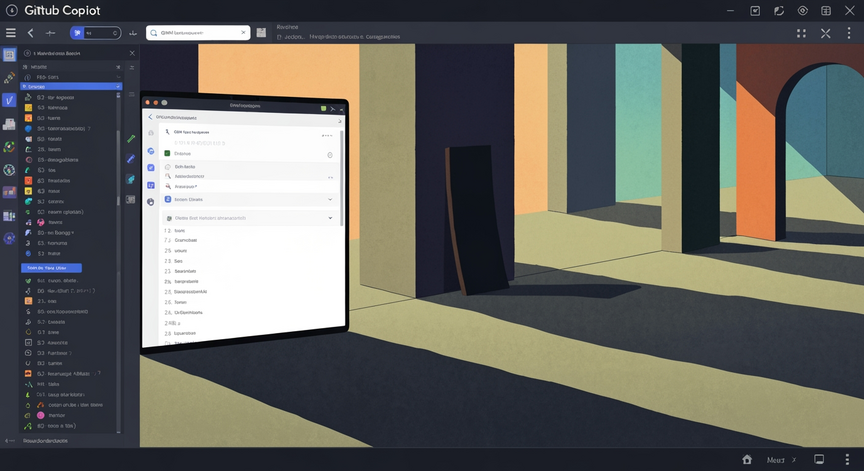Click the large X in the top toolbar

coord(825,33)
